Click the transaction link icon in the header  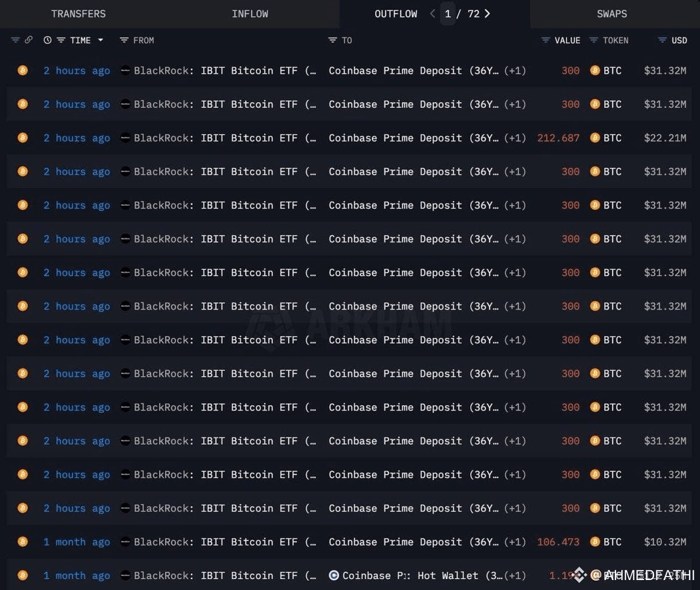(29, 40)
